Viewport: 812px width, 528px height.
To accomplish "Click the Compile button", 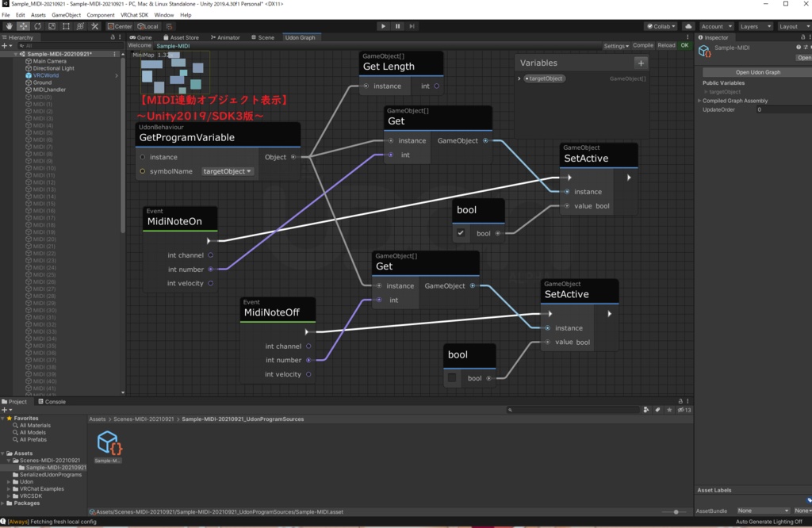I will pos(643,45).
